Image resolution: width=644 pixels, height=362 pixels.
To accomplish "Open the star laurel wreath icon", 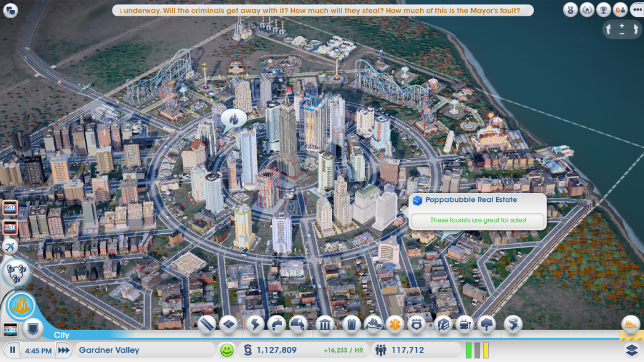I will point(587,9).
